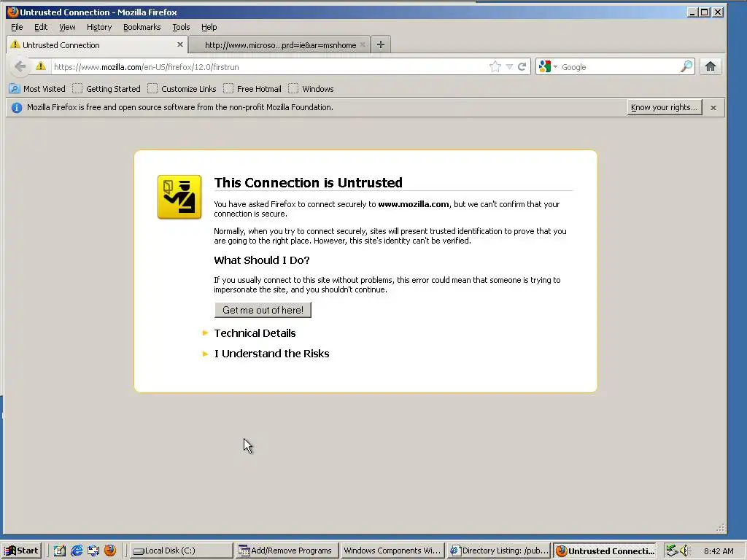This screenshot has width=747, height=560.
Task: Switch to Windows Components Wizard taskbar button
Action: [392, 551]
